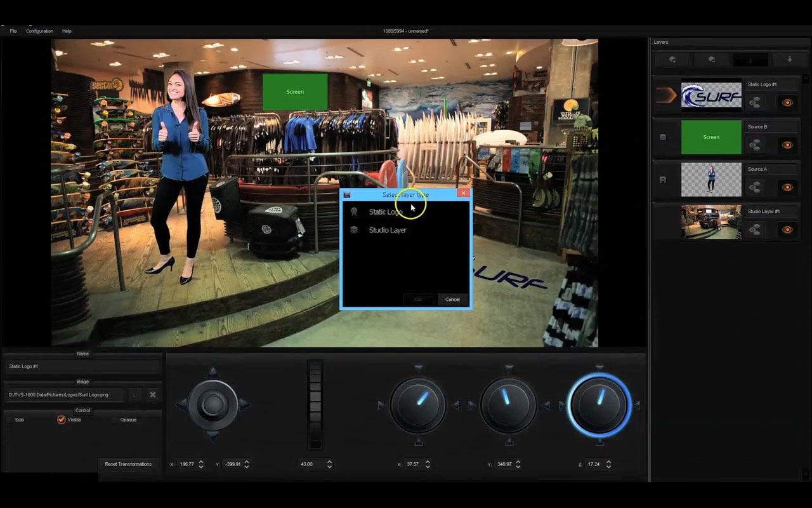Cancel the Select layer type dialog

(452, 299)
